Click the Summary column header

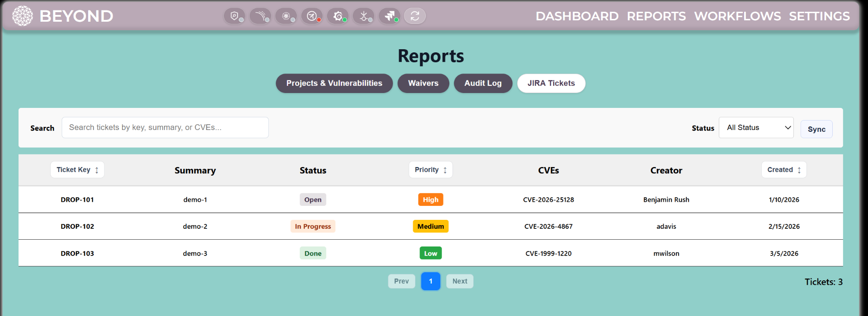[195, 171]
